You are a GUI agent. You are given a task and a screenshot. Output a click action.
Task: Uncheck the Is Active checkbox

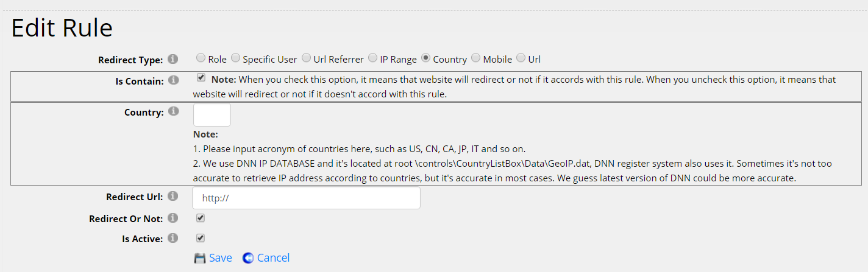(201, 238)
